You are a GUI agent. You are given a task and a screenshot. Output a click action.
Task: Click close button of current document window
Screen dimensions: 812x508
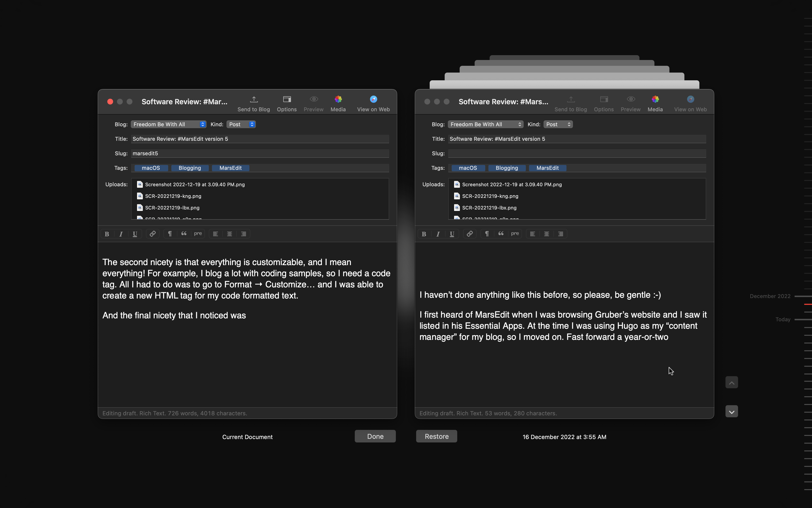(x=110, y=101)
